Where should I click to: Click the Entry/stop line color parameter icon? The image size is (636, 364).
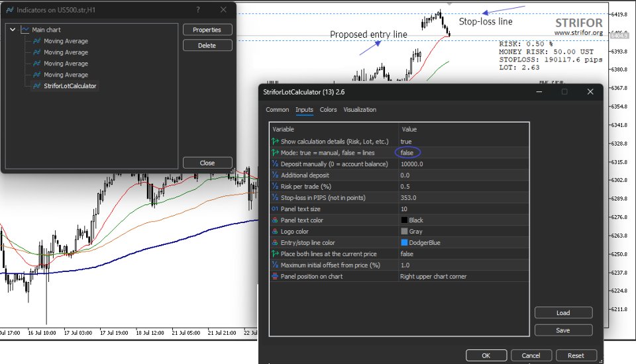click(275, 242)
